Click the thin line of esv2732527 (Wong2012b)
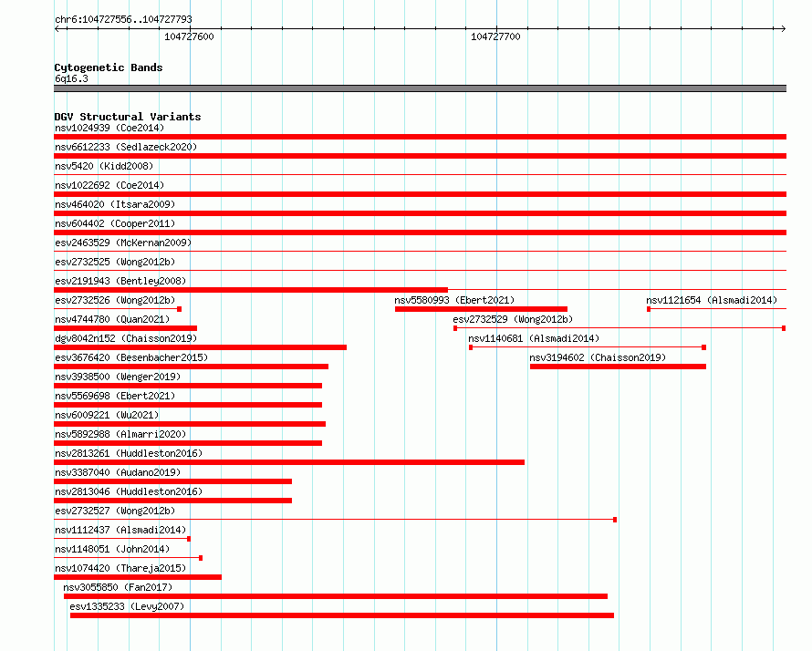This screenshot has width=812, height=651. coord(335,519)
